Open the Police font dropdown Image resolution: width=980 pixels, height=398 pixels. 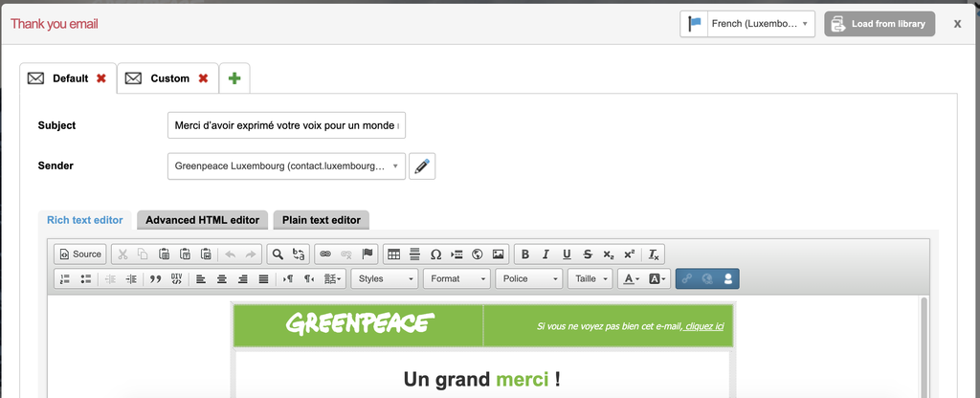[x=528, y=278]
